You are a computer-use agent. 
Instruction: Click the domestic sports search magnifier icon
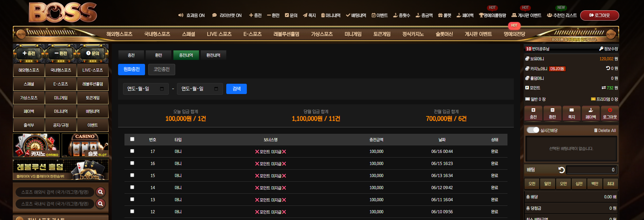point(101,204)
